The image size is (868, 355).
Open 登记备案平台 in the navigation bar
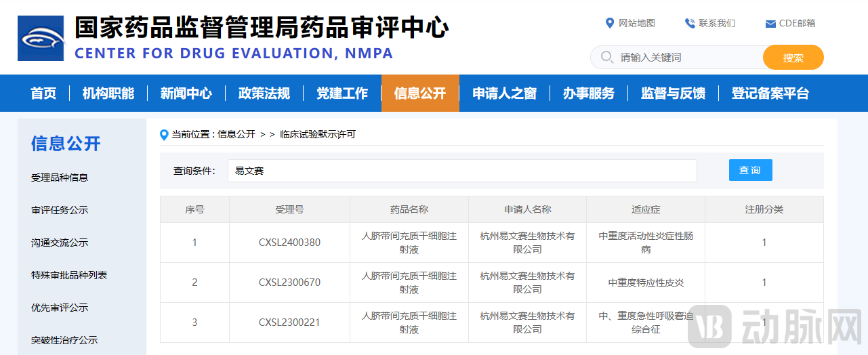pyautogui.click(x=770, y=93)
